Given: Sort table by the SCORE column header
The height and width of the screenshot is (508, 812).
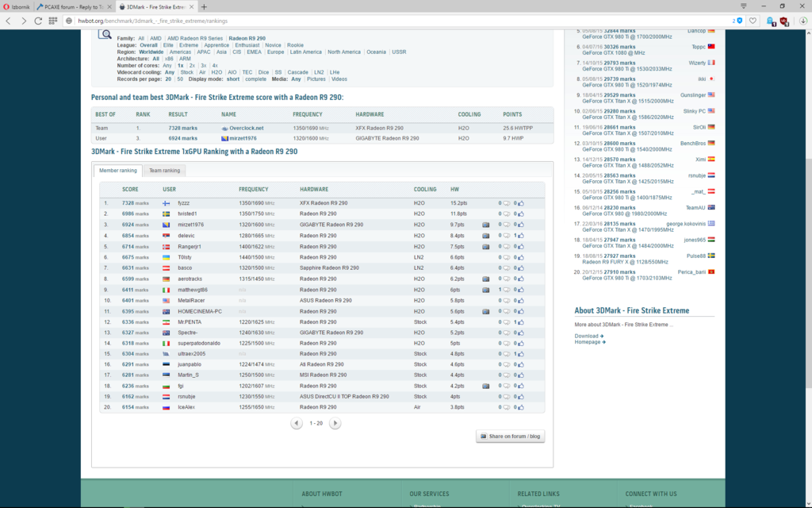Looking at the screenshot, I should [130, 190].
